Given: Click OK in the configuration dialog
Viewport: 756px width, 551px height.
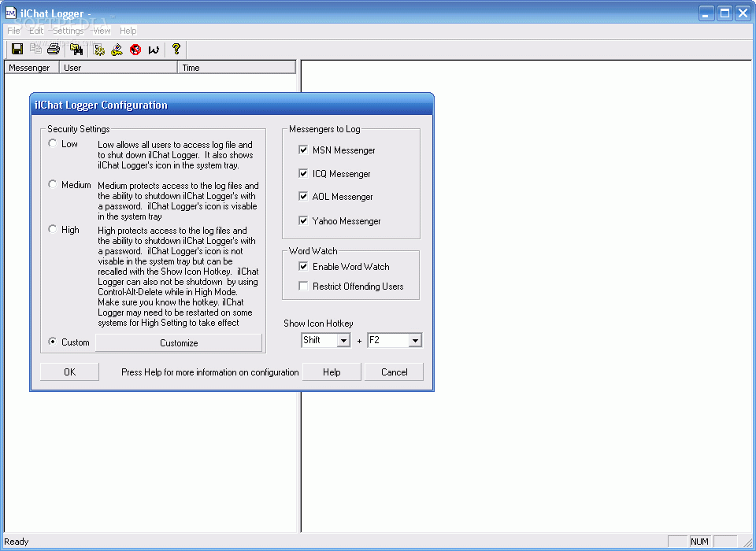Looking at the screenshot, I should [69, 372].
